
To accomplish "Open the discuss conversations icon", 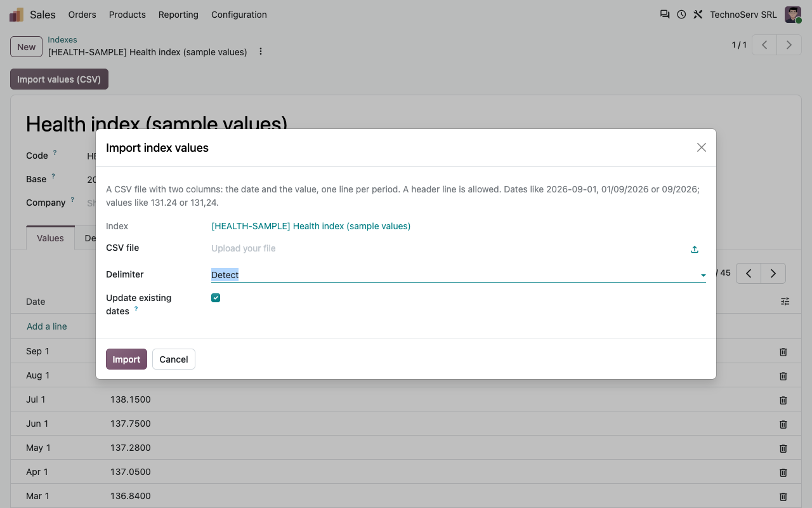I will pos(665,14).
